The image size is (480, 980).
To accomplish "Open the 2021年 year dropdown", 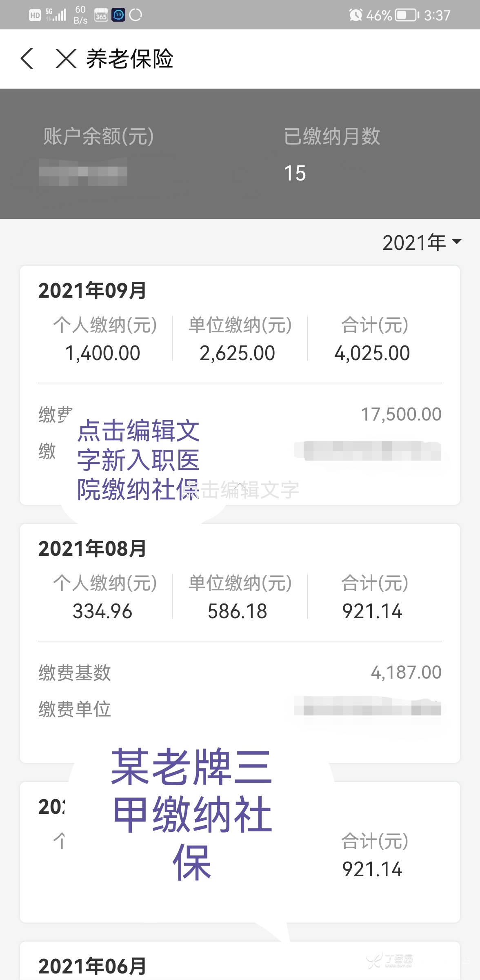I will point(422,243).
